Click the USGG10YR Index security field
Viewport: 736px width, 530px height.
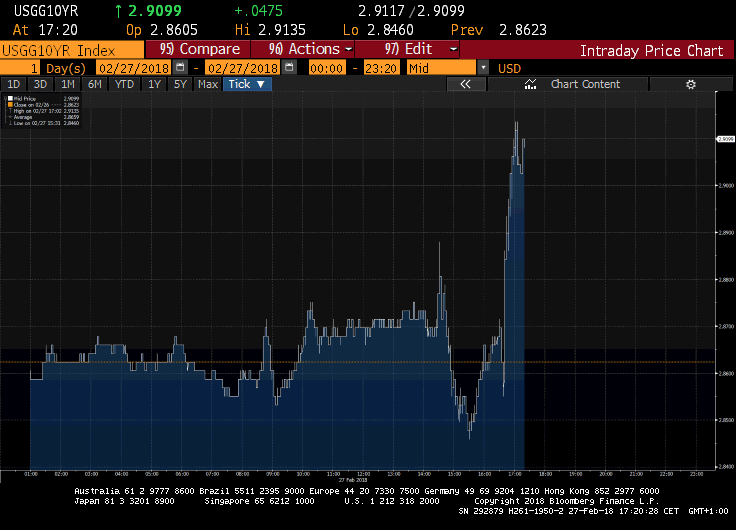(72, 50)
